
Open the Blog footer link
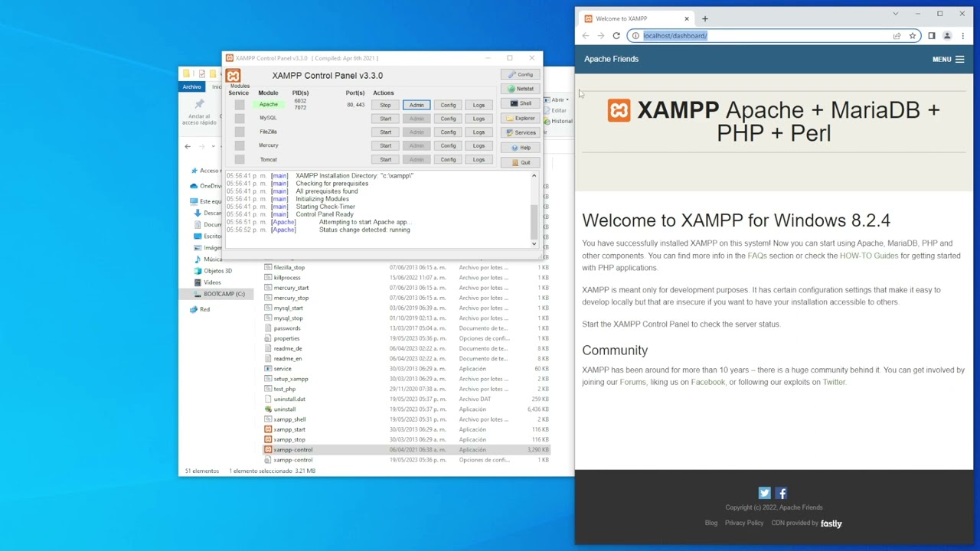(x=711, y=523)
